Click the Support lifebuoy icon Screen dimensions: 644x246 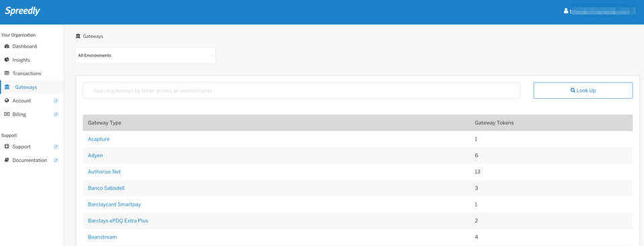pyautogui.click(x=7, y=147)
